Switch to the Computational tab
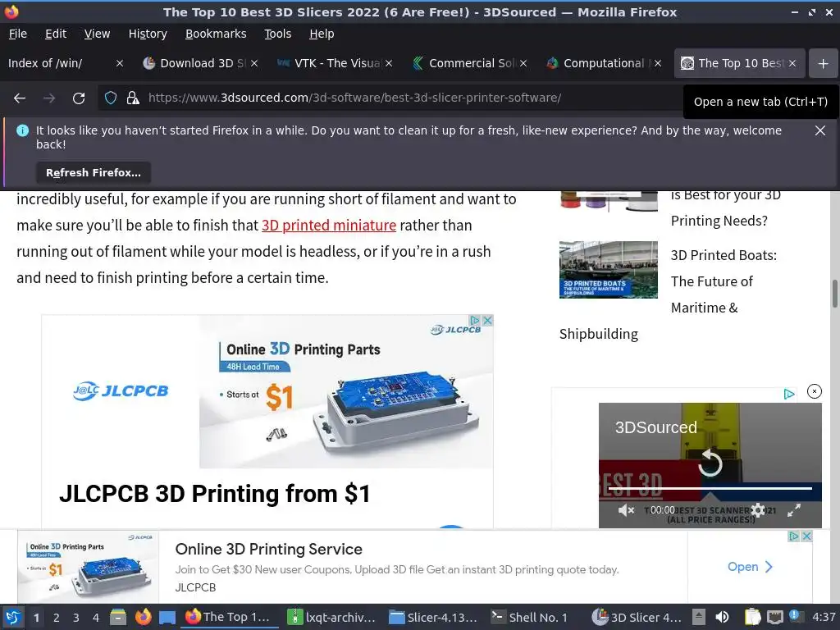 [x=598, y=63]
